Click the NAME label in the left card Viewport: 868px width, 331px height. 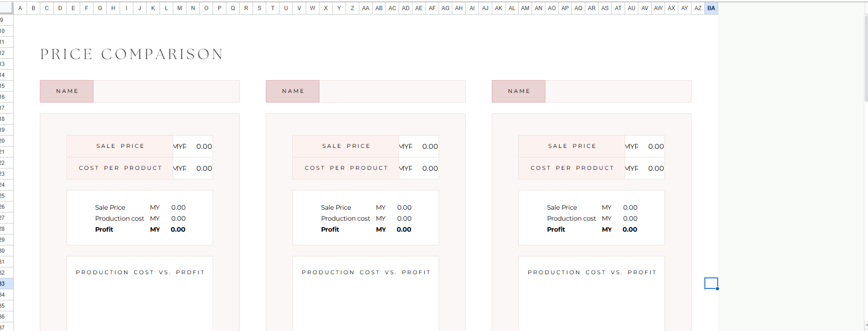tap(67, 91)
